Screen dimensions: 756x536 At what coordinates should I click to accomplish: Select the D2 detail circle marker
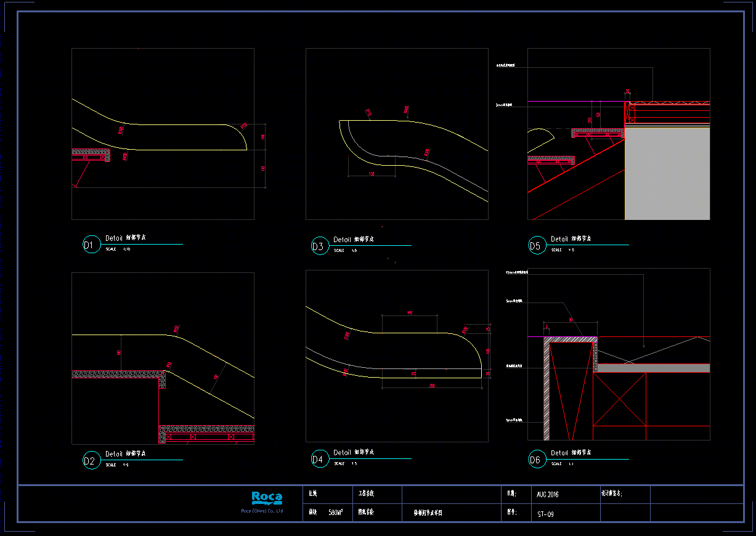tap(91, 460)
